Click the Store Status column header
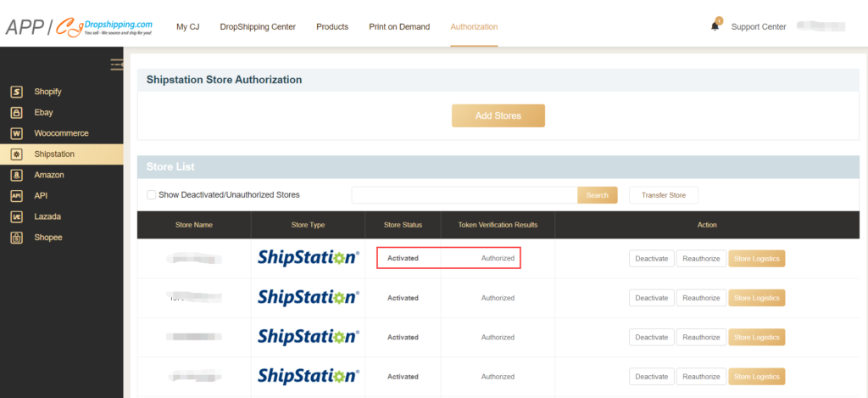Screen dimensions: 868x398 (403, 225)
